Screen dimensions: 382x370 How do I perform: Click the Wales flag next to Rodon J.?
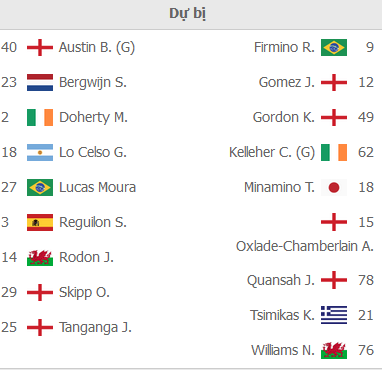40,257
